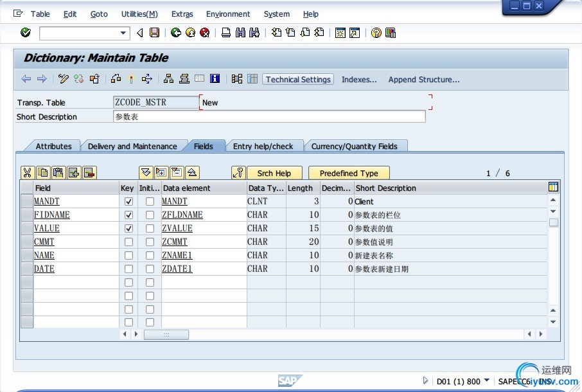Switch to Delivery and Maintenance tab
Screen dimensions: 582x392
click(x=132, y=147)
